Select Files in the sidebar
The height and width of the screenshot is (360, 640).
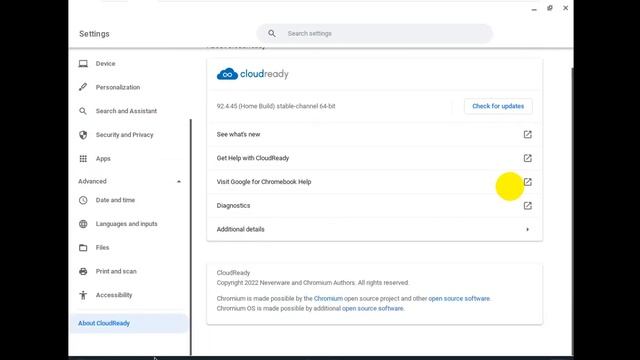(x=102, y=247)
